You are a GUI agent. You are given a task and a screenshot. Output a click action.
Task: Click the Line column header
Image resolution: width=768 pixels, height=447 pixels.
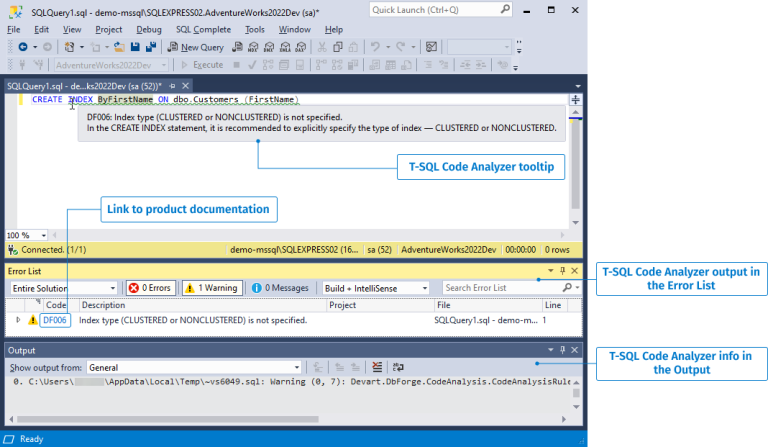(x=553, y=305)
